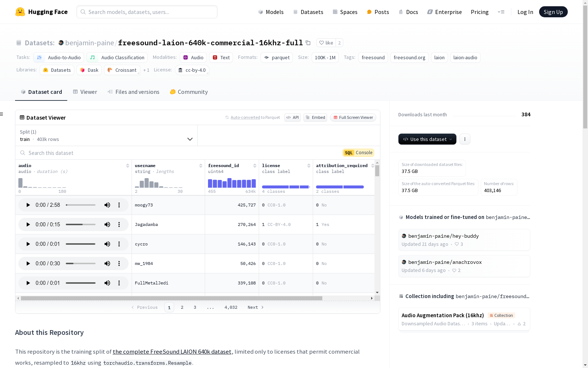
Task: Sort by the username column
Action: tap(201, 166)
